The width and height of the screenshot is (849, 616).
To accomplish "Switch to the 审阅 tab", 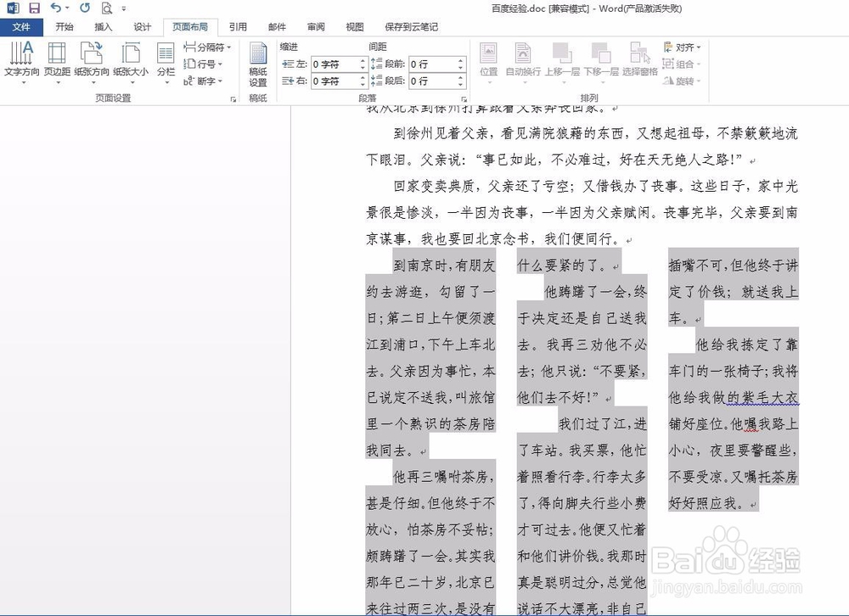I will click(x=316, y=27).
